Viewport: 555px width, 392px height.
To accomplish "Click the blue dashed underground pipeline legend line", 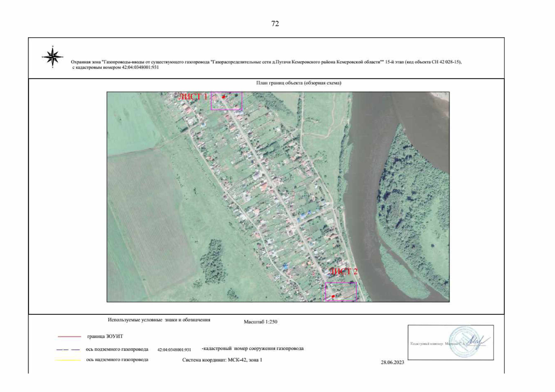I will pyautogui.click(x=68, y=350).
